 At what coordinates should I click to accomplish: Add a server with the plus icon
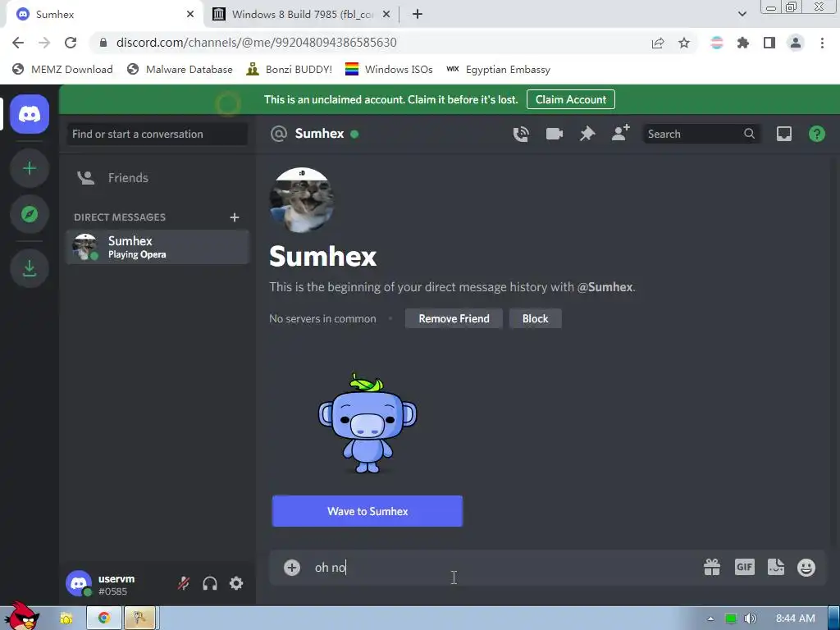(x=30, y=169)
